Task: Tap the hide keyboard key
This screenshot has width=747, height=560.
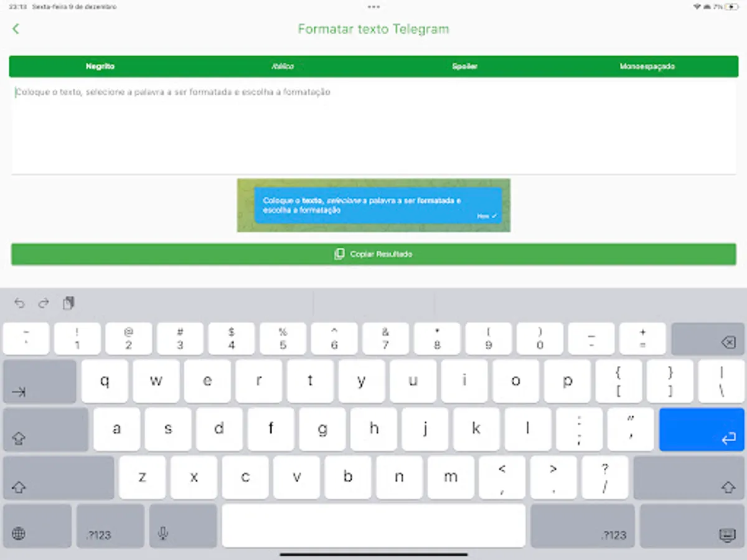Action: tap(692, 526)
